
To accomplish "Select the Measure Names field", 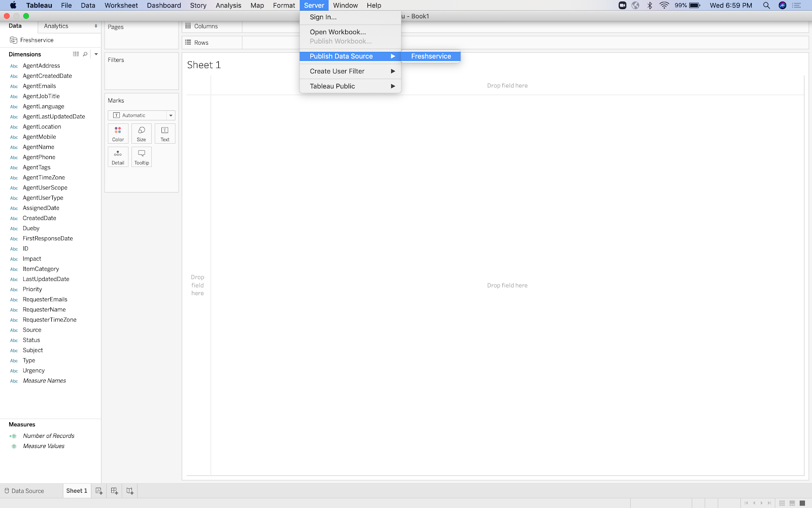I will click(x=44, y=381).
